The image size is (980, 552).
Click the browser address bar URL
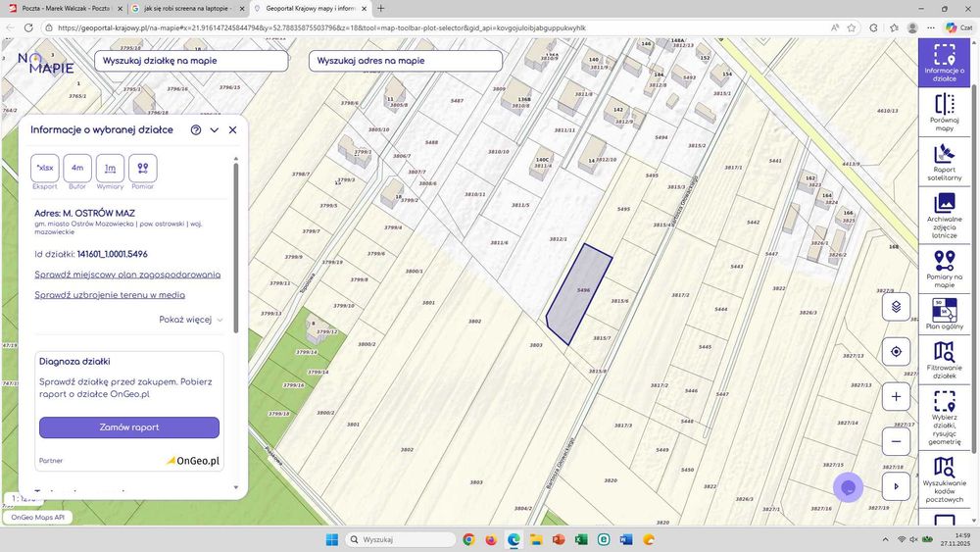[321, 27]
